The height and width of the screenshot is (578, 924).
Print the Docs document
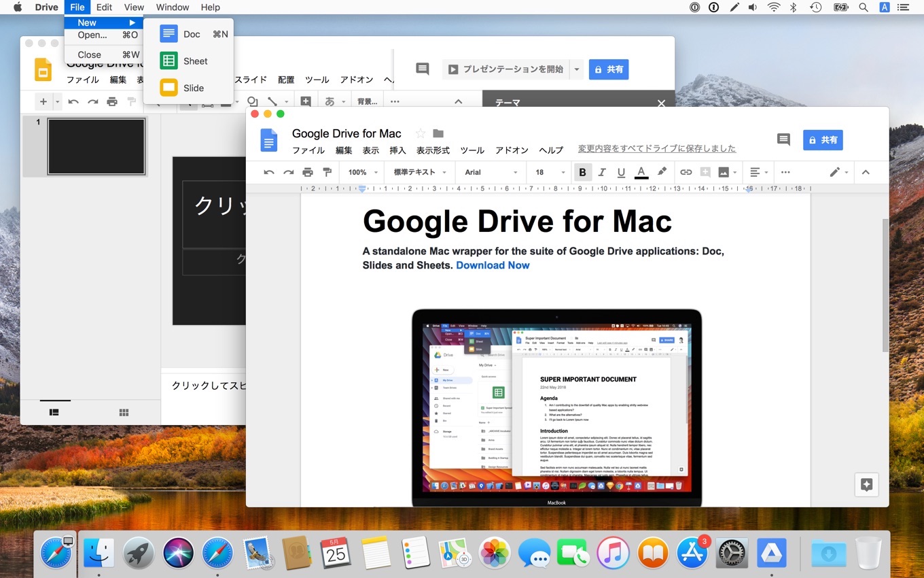[308, 172]
